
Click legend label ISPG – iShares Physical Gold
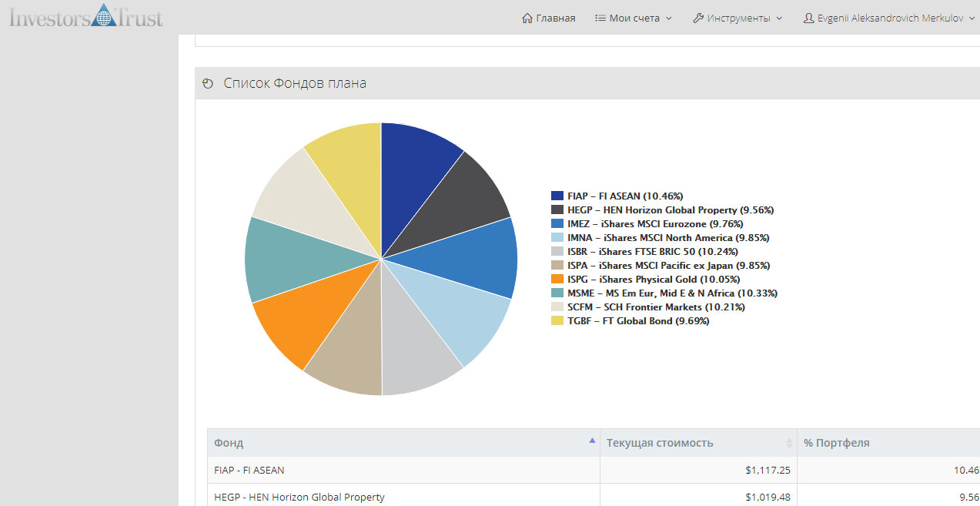click(x=654, y=280)
